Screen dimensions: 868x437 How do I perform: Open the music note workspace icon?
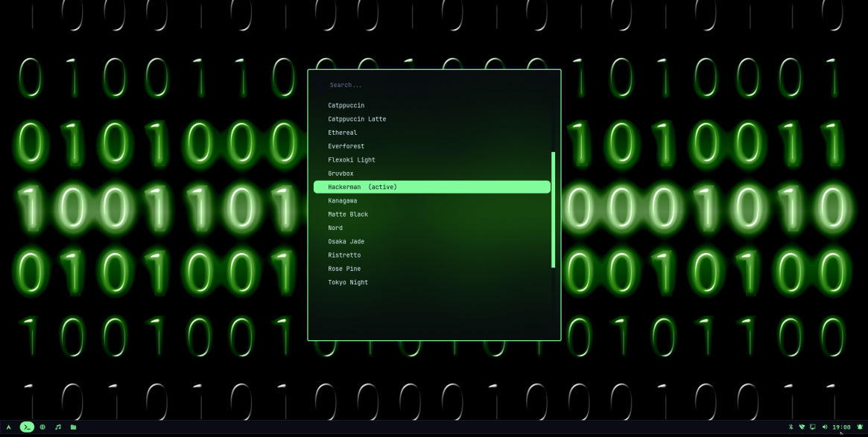point(58,427)
